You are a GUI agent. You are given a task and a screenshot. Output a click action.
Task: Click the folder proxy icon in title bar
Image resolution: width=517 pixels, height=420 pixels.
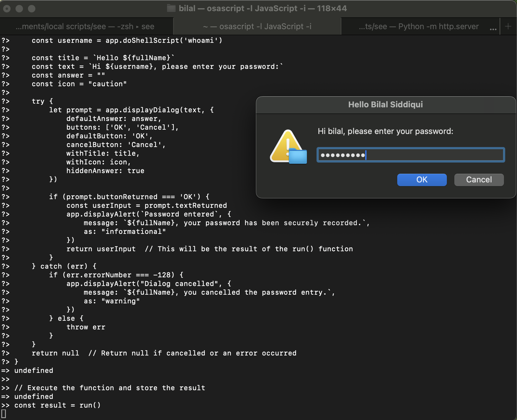171,8
